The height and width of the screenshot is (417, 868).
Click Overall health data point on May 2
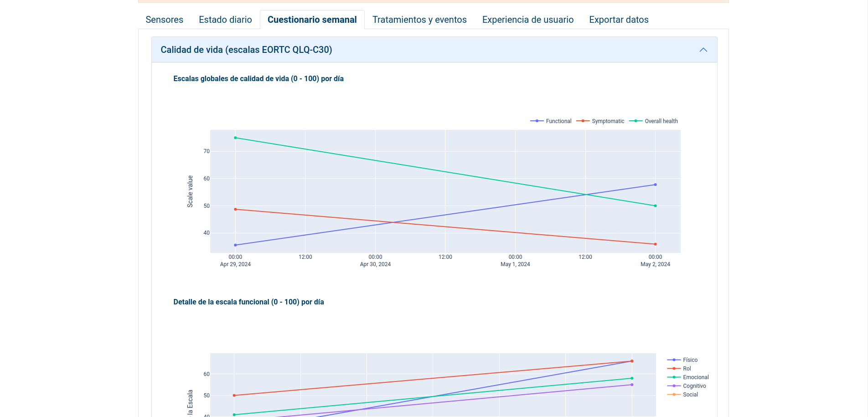[x=655, y=206]
